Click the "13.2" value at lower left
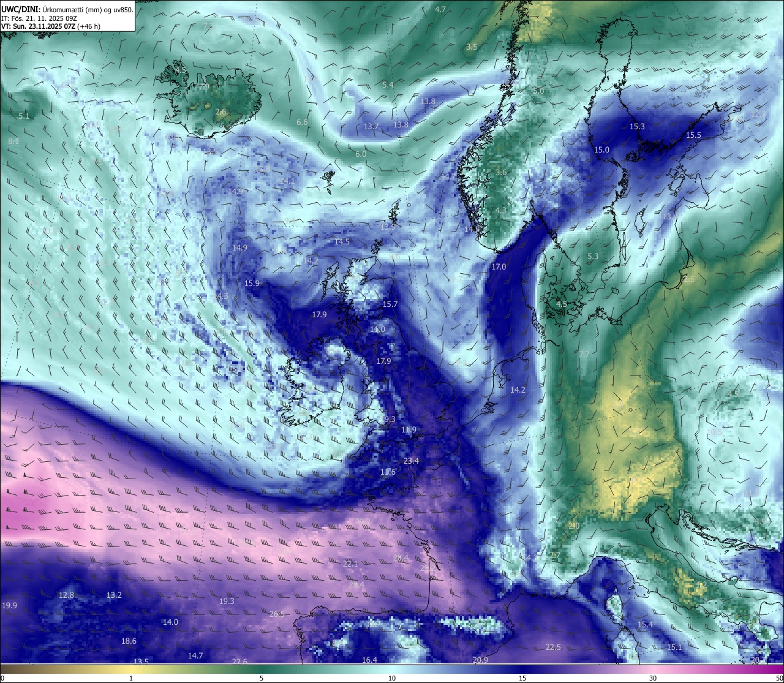This screenshot has height=683, width=784. 114,595
